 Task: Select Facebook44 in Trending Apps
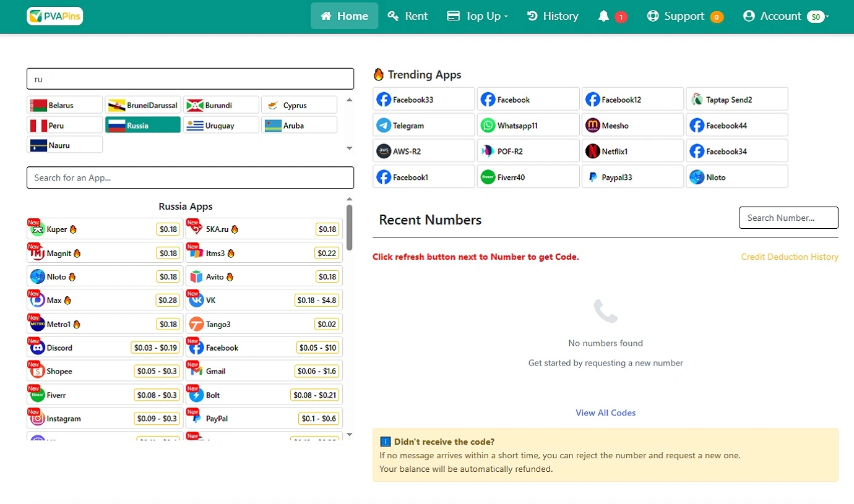coord(737,125)
